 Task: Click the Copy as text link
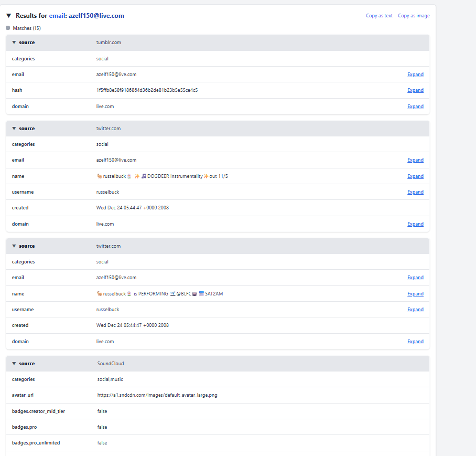(379, 16)
